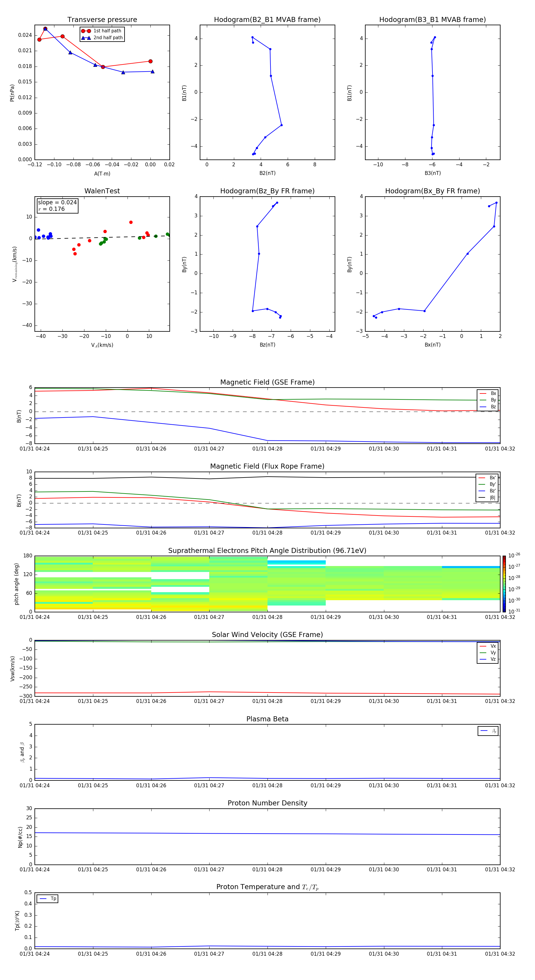The image size is (535, 980).
Task: Click the Plasma Beta plot title
Action: click(x=267, y=719)
